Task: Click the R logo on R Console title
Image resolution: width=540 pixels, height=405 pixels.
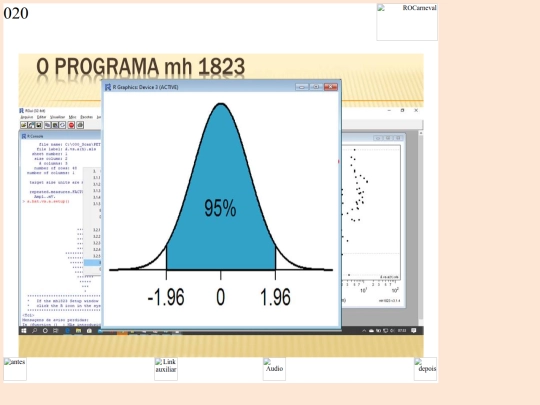Action: pyautogui.click(x=24, y=136)
